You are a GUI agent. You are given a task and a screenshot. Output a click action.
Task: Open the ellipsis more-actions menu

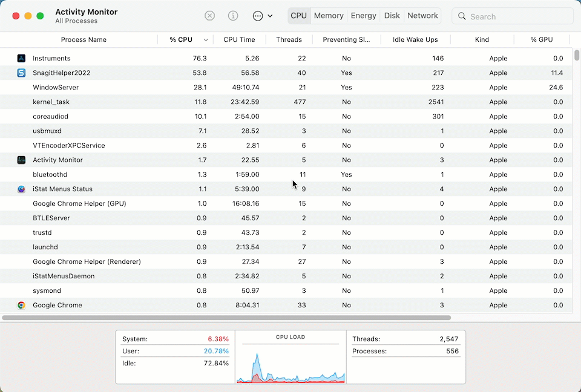click(x=262, y=16)
